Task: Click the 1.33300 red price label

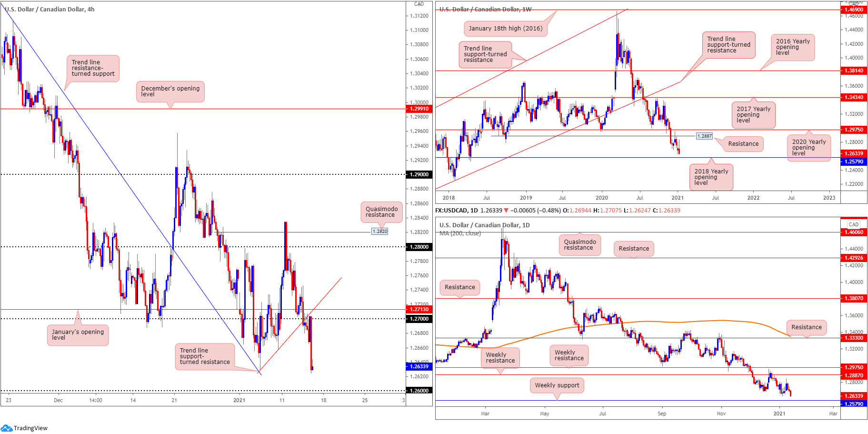Action: 854,338
